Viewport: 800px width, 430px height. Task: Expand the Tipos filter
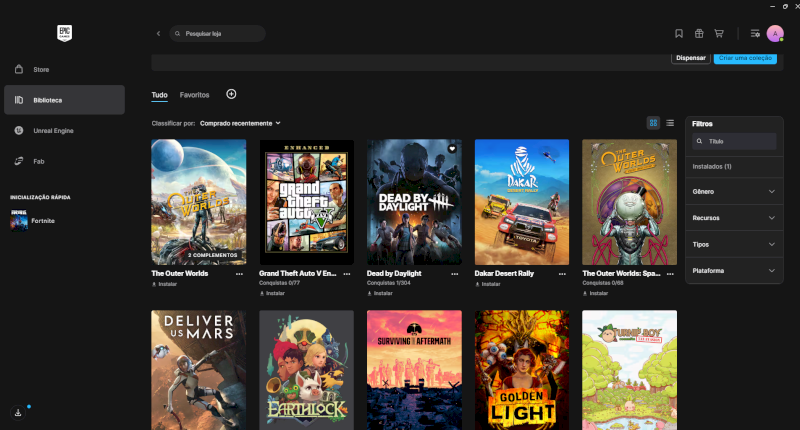pos(734,244)
